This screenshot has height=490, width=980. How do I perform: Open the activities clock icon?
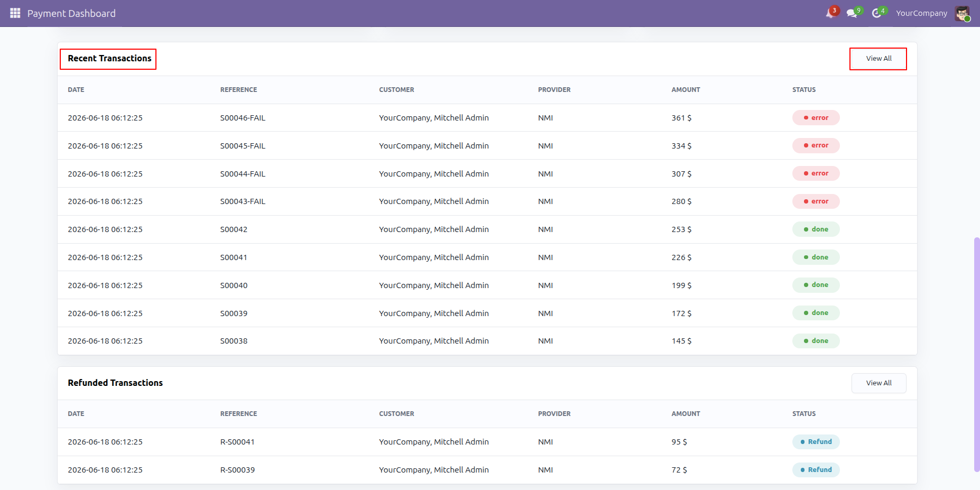coord(877,13)
